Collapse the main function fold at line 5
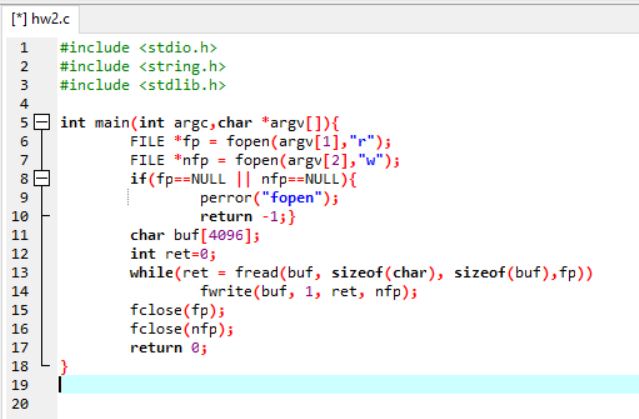This screenshot has height=419, width=639. pyautogui.click(x=42, y=122)
